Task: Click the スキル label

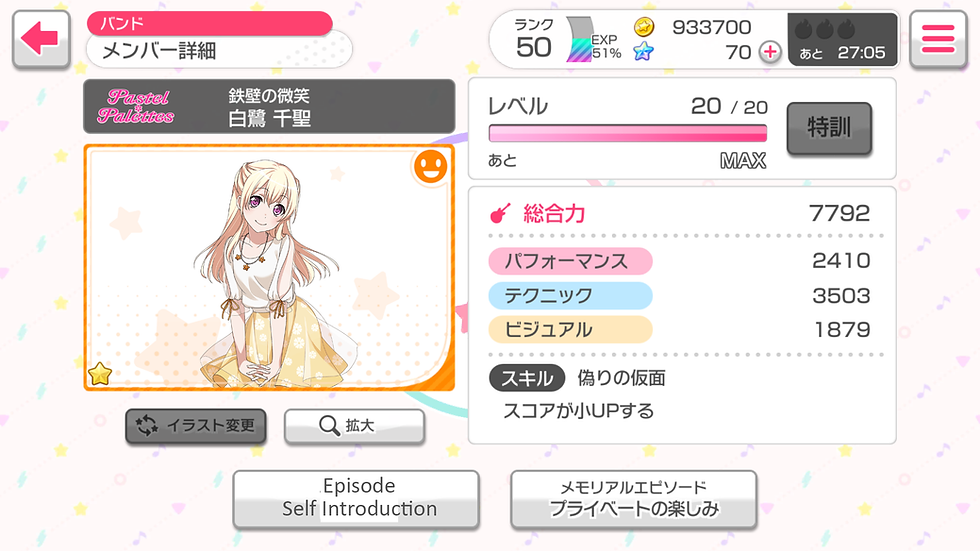Action: pyautogui.click(x=527, y=378)
